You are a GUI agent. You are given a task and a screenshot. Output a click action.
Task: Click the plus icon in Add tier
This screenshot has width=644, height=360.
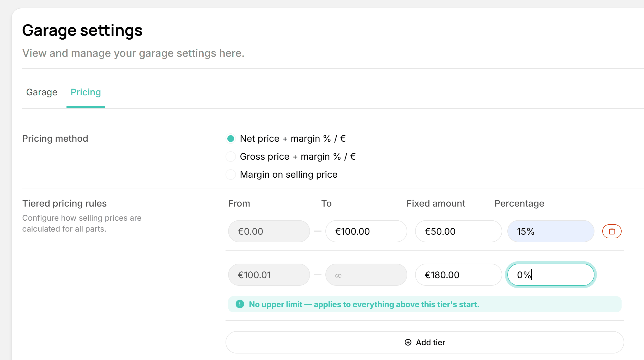(408, 342)
